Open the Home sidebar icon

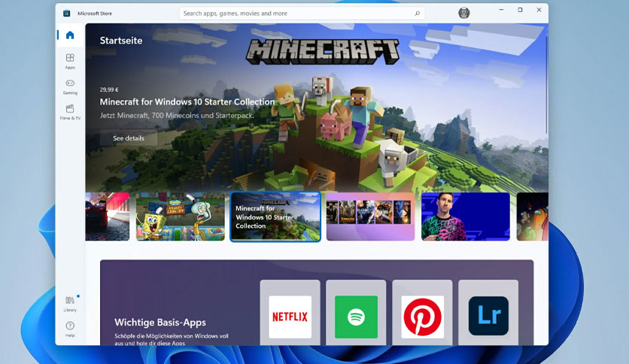[x=70, y=35]
